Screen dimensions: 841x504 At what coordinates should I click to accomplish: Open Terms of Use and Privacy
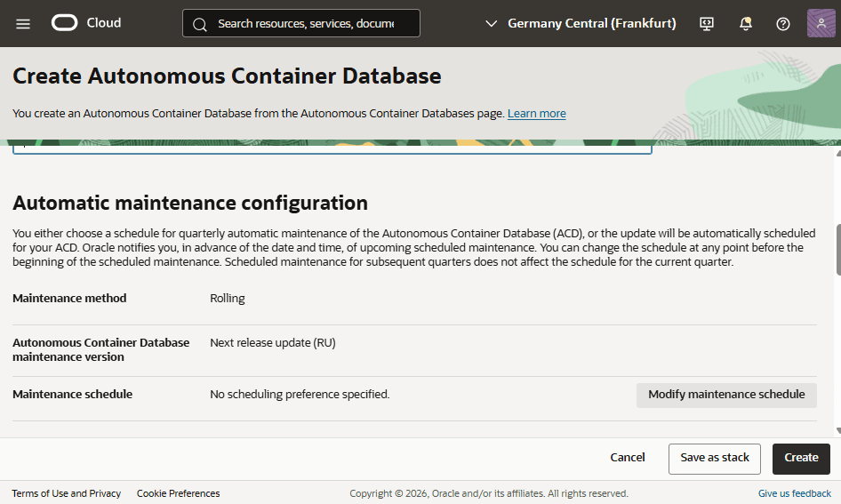(67, 493)
